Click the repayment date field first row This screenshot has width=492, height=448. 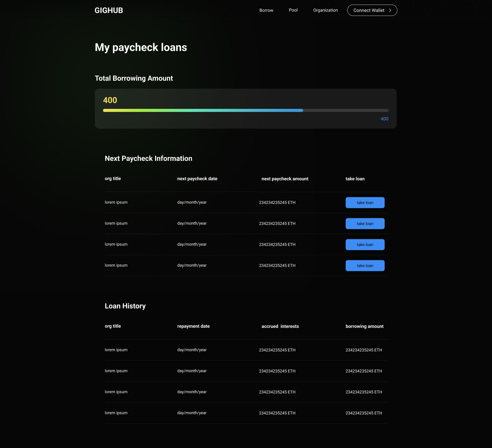[192, 350]
